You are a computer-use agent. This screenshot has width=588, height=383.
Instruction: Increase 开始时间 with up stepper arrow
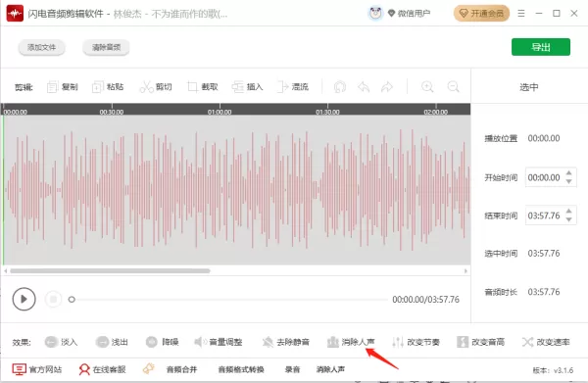pos(568,172)
